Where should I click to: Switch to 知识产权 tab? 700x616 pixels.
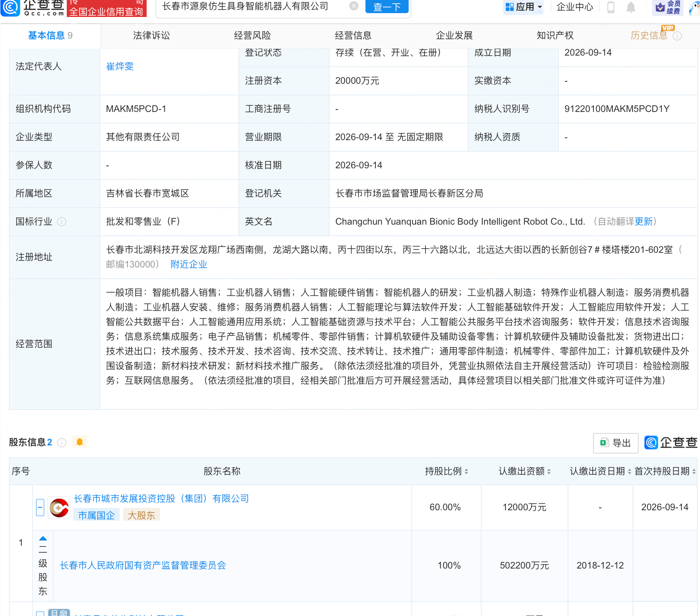[555, 36]
